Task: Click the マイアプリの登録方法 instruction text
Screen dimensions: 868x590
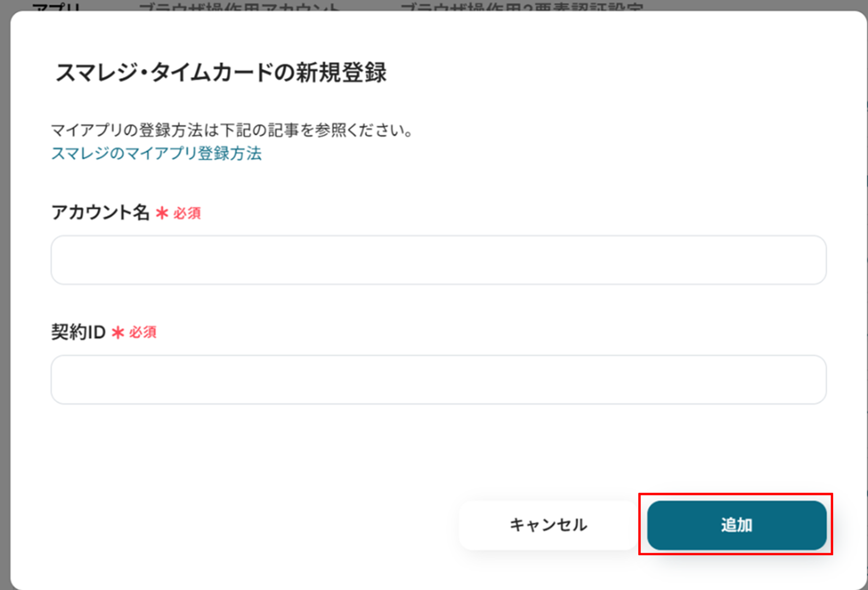Action: point(232,130)
